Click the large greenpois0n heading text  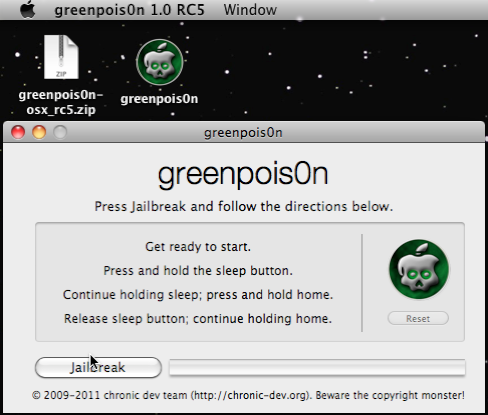coord(243,175)
